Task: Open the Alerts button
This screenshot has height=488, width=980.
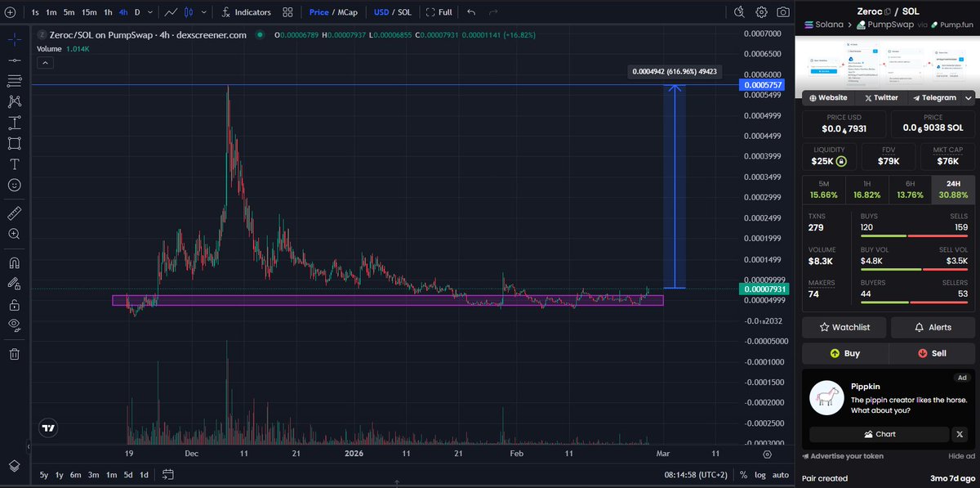Action: 933,327
